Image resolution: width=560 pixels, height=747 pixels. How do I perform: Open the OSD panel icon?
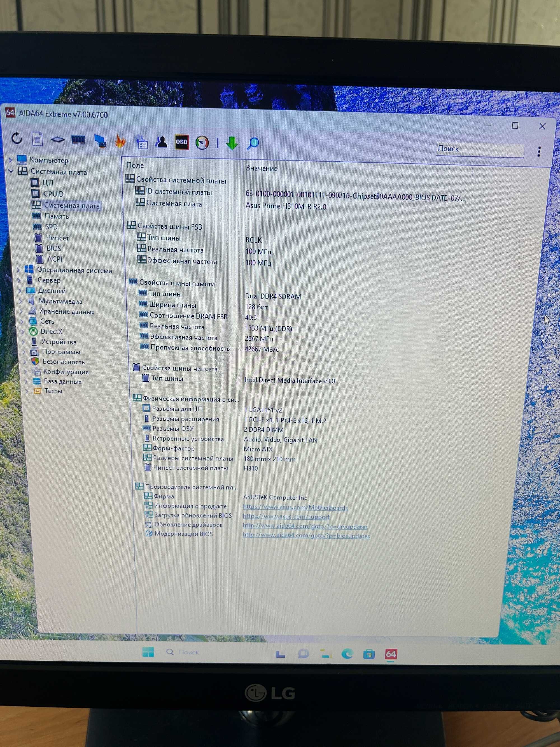point(182,142)
